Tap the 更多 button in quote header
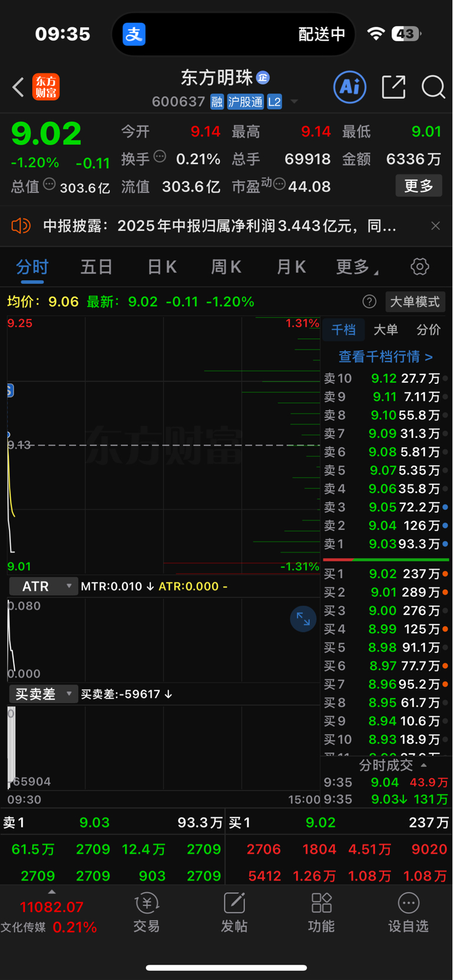The image size is (453, 980). [x=419, y=186]
